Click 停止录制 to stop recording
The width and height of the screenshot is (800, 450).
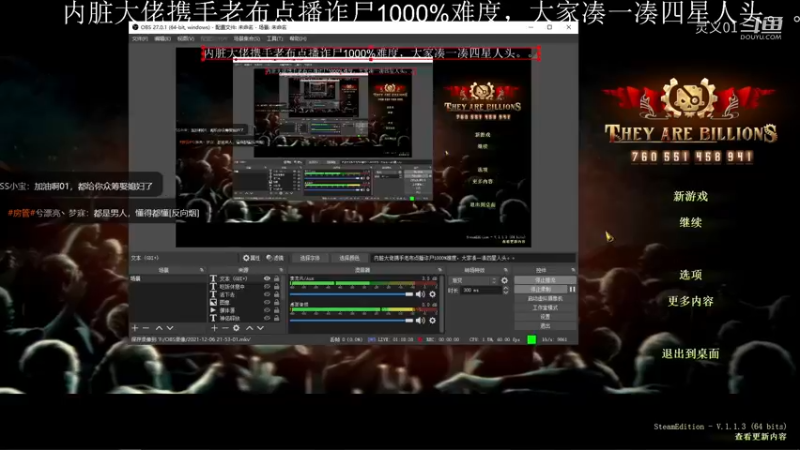[541, 289]
